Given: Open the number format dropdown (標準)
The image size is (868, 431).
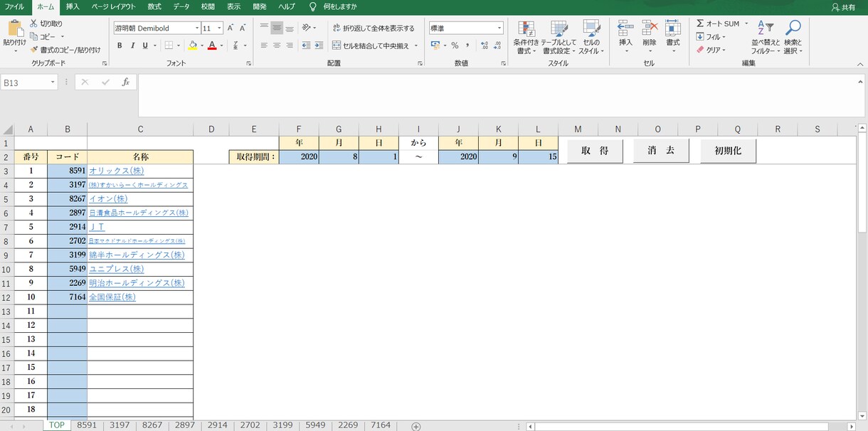Looking at the screenshot, I should point(499,28).
